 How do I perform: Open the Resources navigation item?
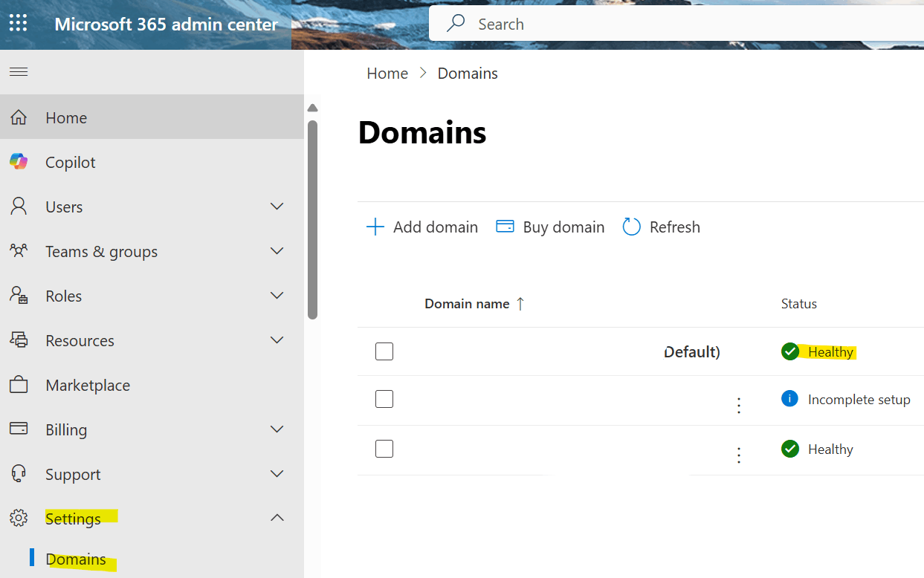click(152, 340)
